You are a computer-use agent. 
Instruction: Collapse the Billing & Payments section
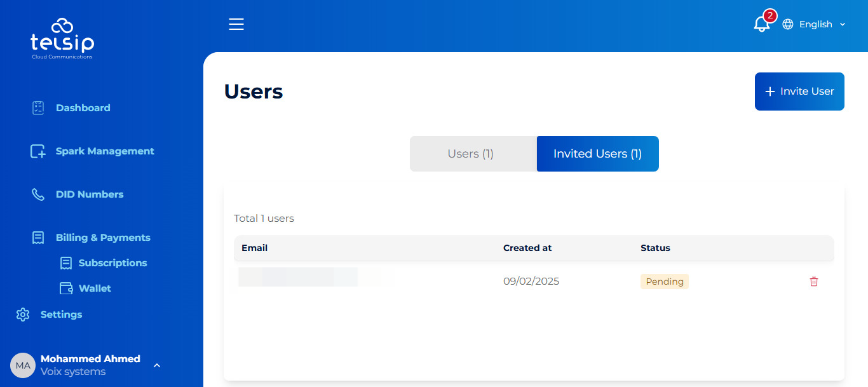[103, 238]
